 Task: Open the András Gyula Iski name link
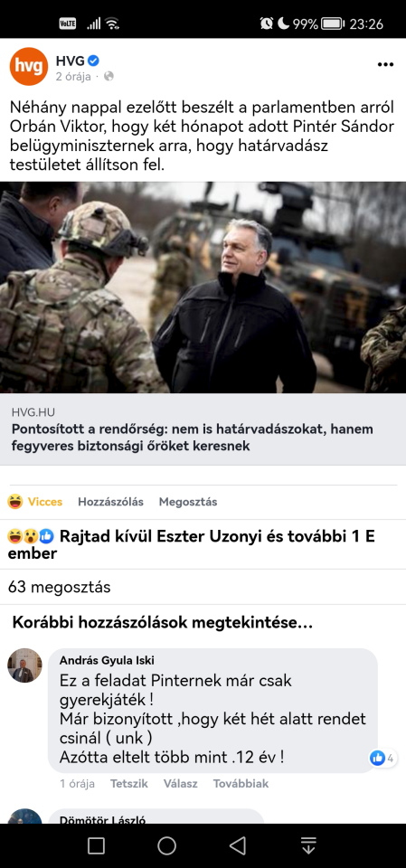pos(107,660)
